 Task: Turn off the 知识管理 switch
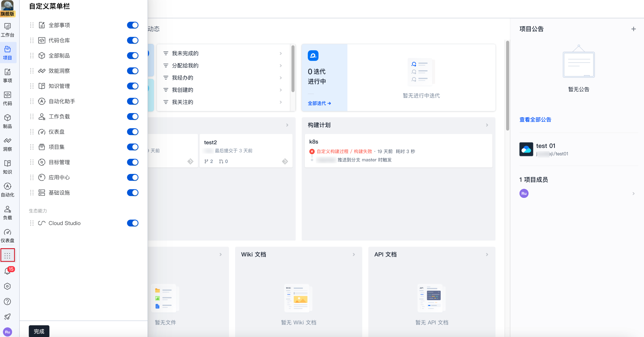[x=132, y=86]
